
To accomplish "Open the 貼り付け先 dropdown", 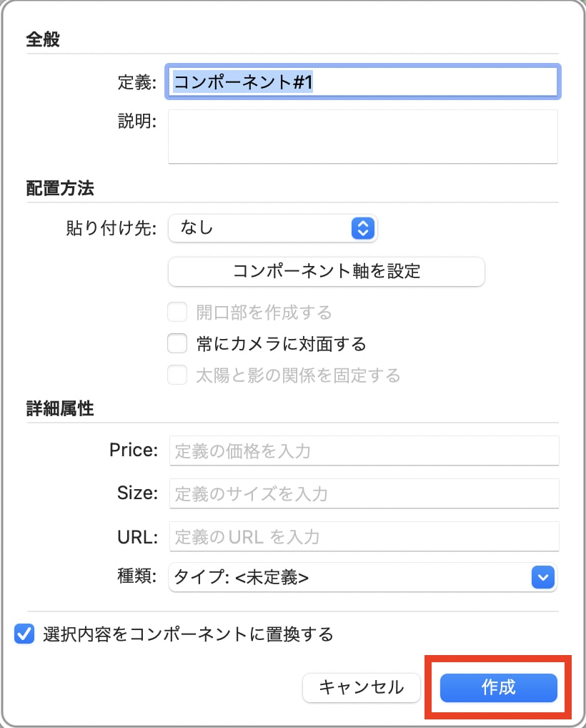I will tap(272, 228).
